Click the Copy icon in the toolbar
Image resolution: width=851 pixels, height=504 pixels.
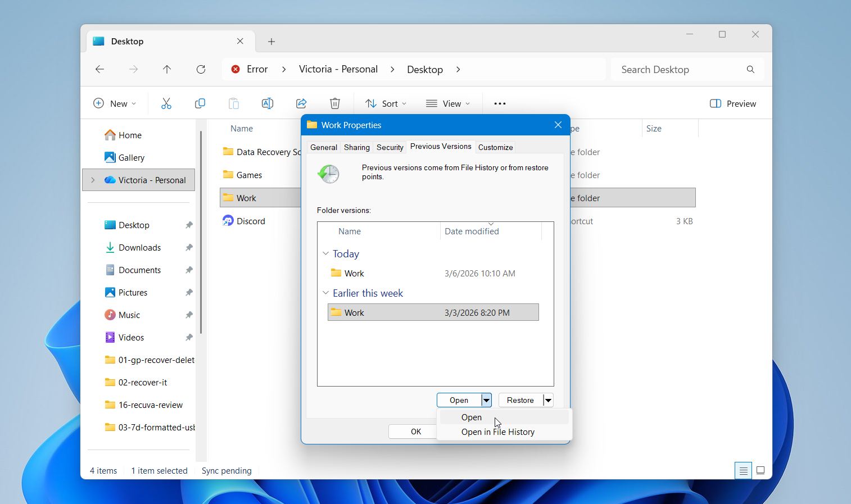pos(200,103)
